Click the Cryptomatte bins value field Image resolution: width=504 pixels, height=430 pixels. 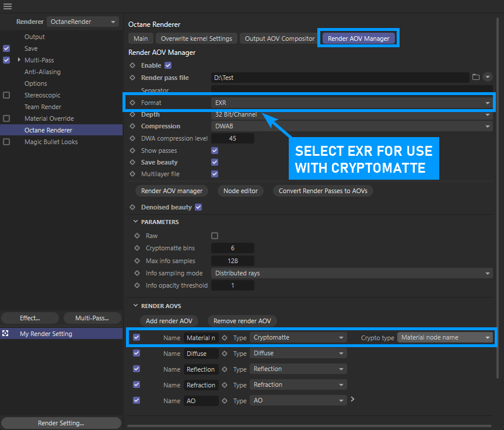tap(233, 248)
